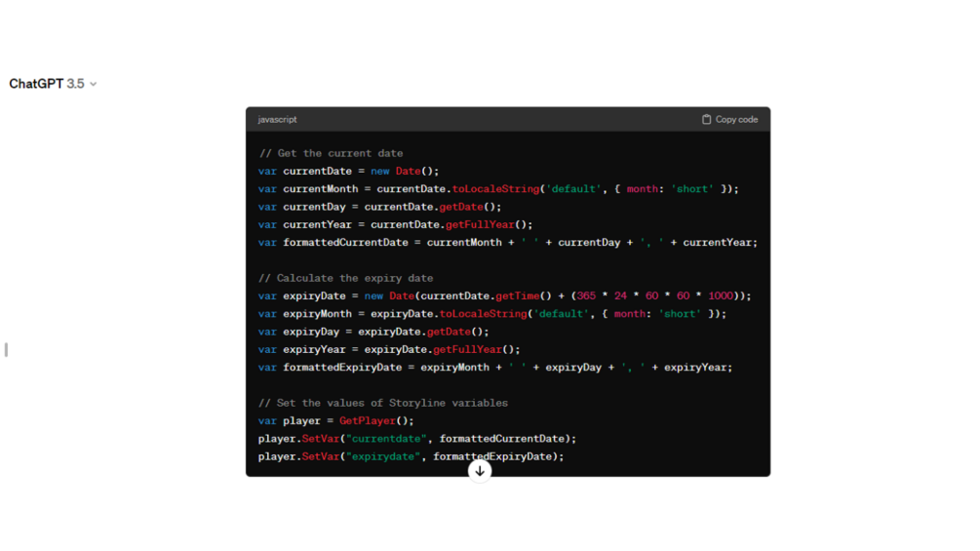
Task: Click the line starting 'var formattedCurrentDate'
Action: tap(507, 243)
